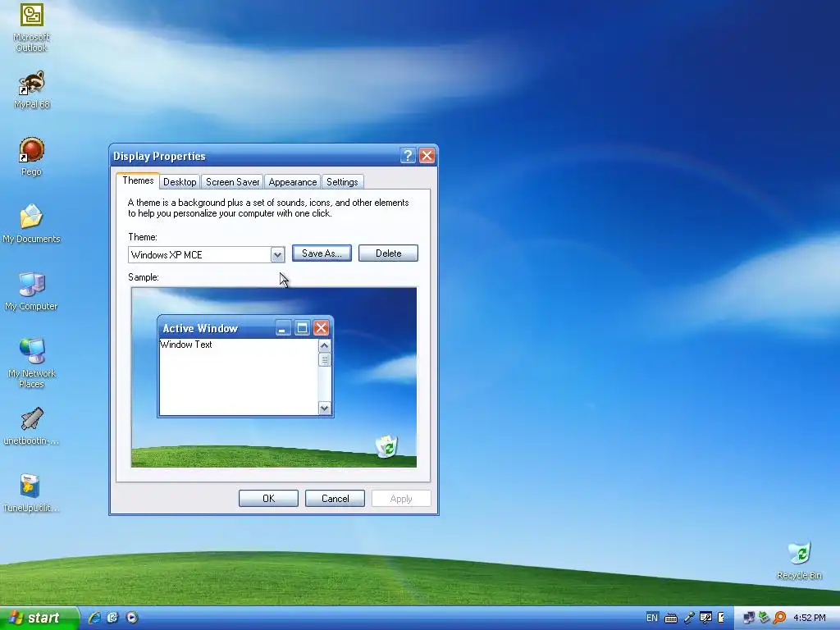Click the handwriting tools icon in language bar
This screenshot has height=630, width=840.
tap(705, 619)
